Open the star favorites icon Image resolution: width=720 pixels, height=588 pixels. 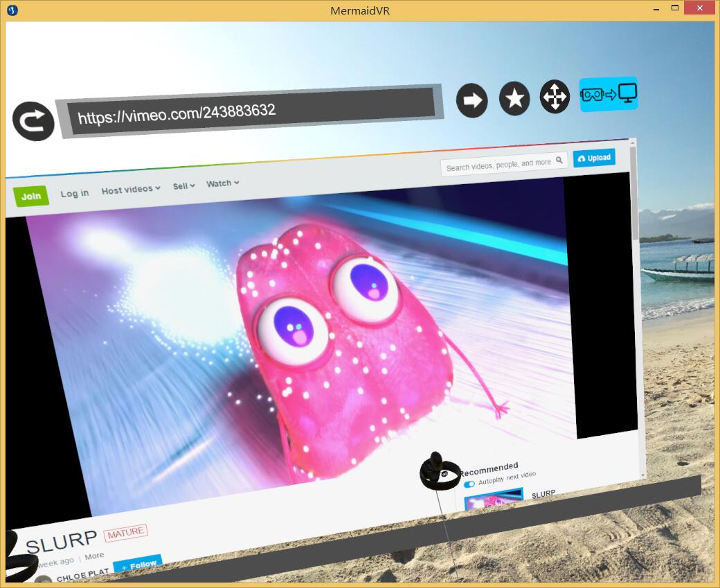click(514, 98)
